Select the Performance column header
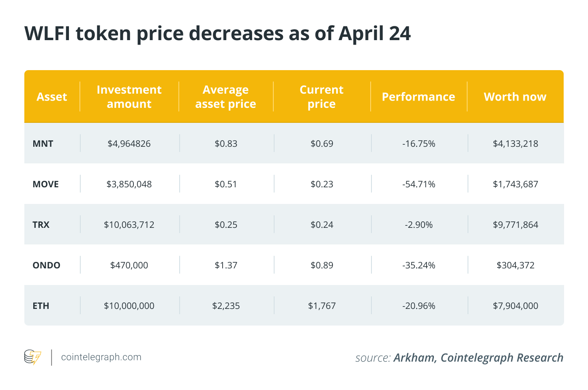 click(418, 97)
